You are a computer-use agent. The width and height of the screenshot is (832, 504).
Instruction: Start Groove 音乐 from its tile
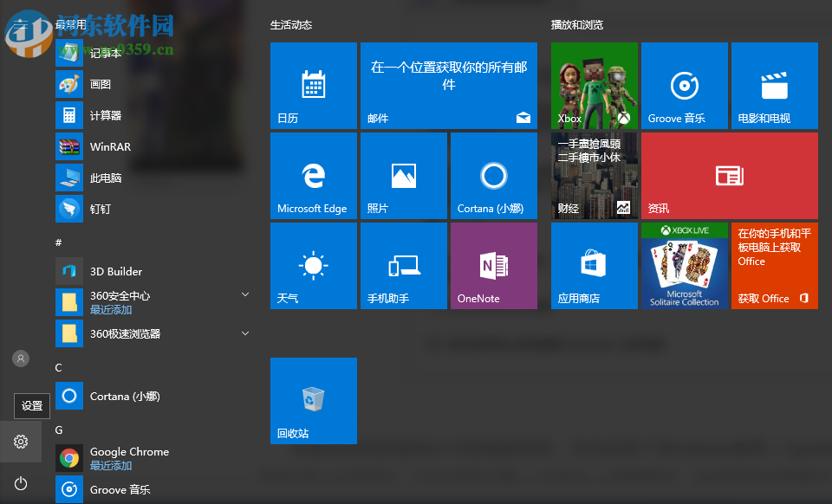point(684,85)
